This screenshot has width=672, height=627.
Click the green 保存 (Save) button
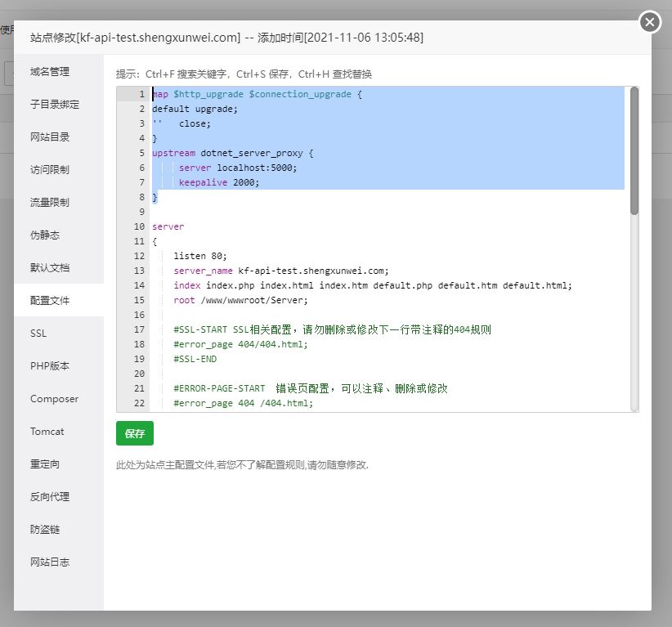click(x=134, y=433)
